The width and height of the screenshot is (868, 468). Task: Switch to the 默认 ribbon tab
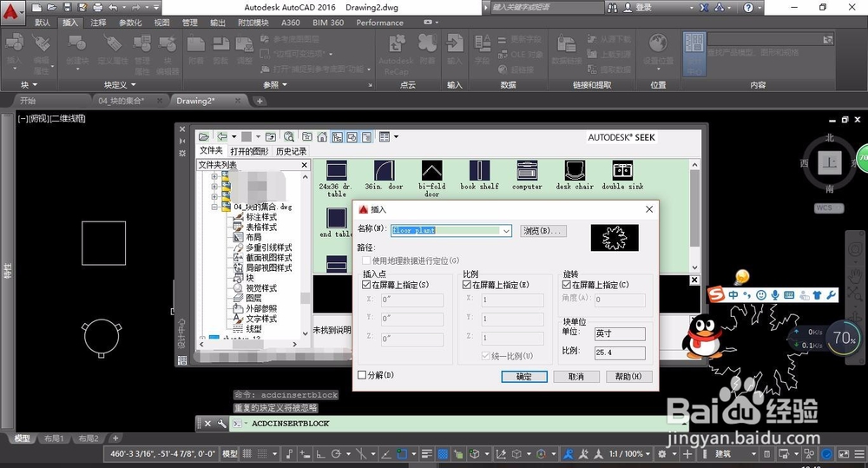pos(42,23)
